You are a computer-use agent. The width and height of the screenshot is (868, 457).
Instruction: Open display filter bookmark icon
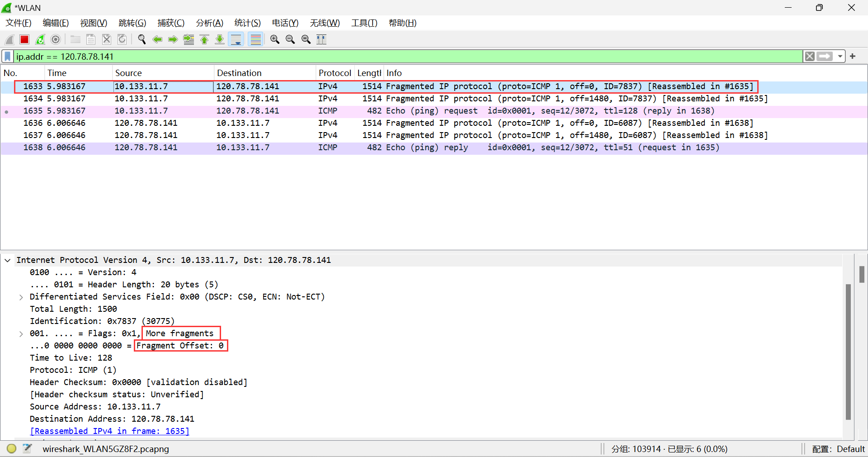coord(8,57)
